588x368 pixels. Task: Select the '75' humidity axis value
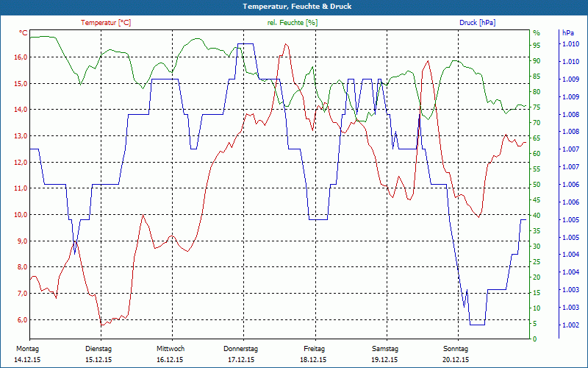[x=537, y=107]
